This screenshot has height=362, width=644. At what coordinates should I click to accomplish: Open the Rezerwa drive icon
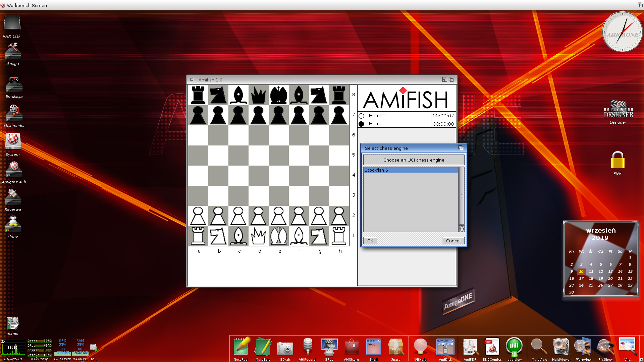(13, 200)
